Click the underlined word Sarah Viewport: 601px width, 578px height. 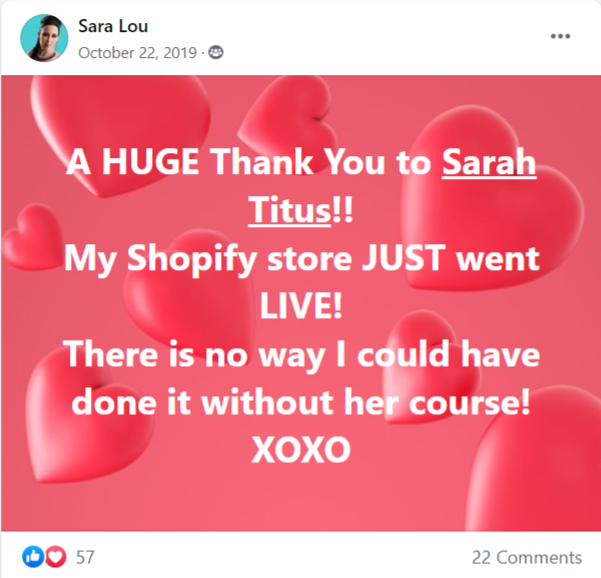point(489,163)
